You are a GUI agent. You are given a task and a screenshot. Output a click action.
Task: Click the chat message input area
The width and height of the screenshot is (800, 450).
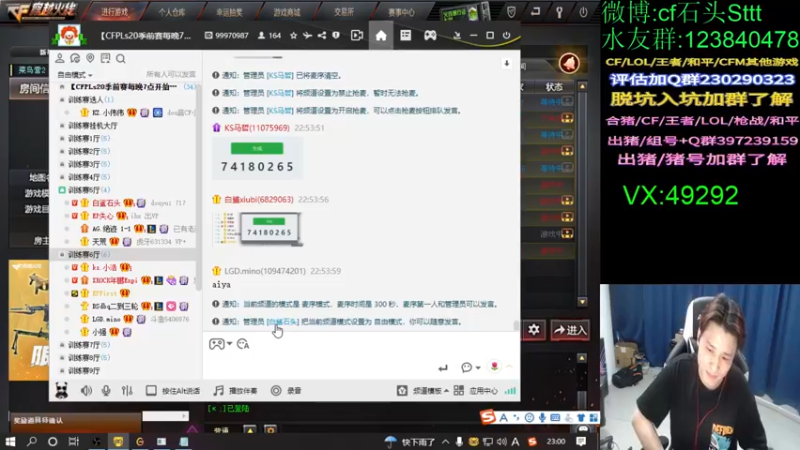pos(361,356)
